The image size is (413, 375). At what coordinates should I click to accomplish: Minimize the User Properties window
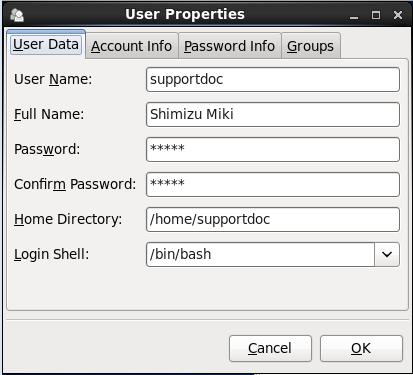click(354, 15)
